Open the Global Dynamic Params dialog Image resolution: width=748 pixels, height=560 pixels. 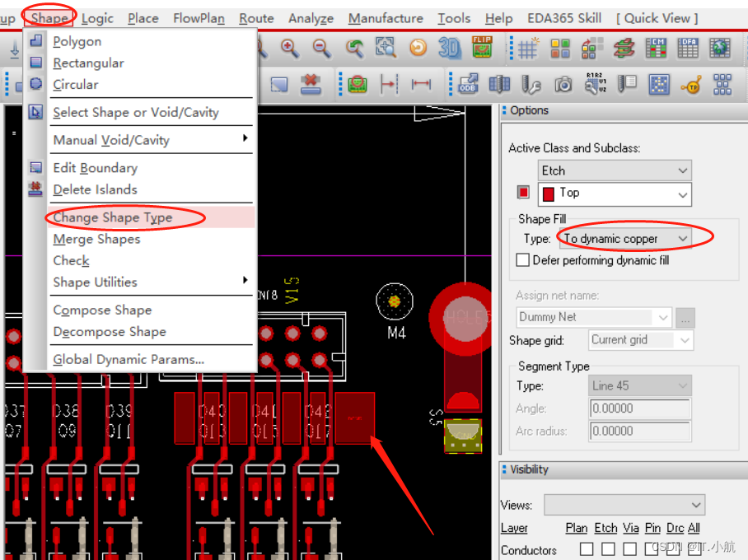[129, 359]
